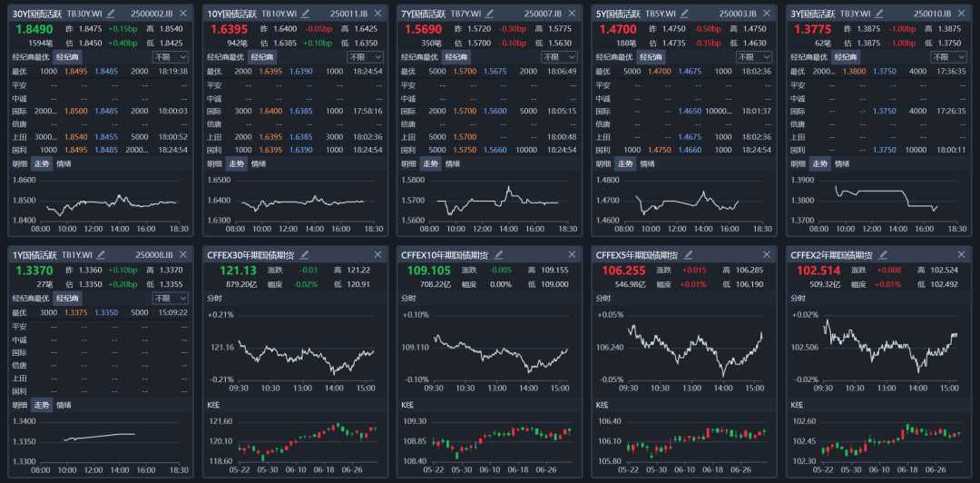Open 明细 tab in 7Y panel
The height and width of the screenshot is (483, 980).
click(x=408, y=164)
